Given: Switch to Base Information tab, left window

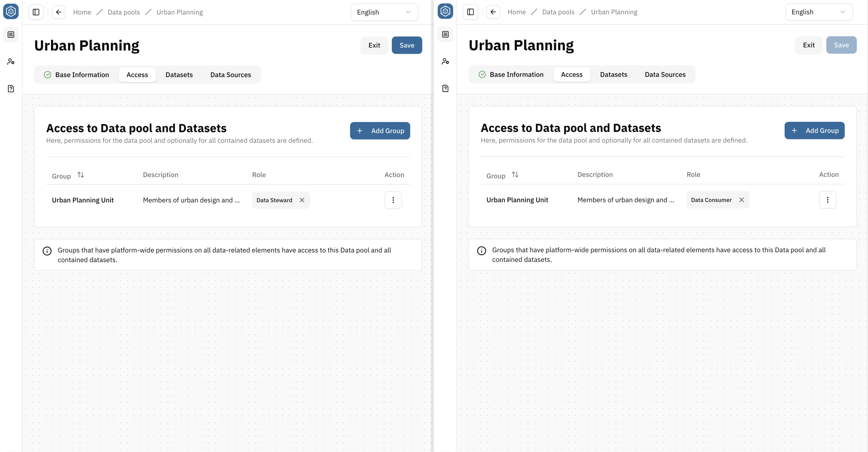Looking at the screenshot, I should point(76,75).
